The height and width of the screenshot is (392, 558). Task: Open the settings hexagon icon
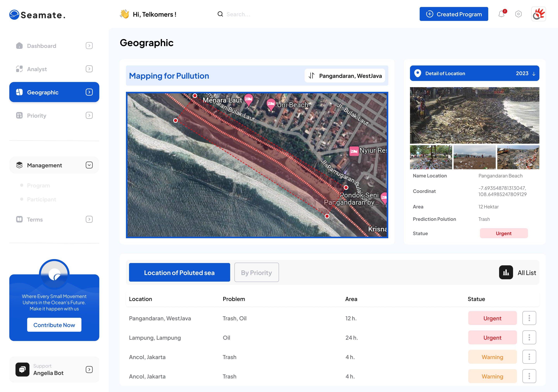(518, 14)
